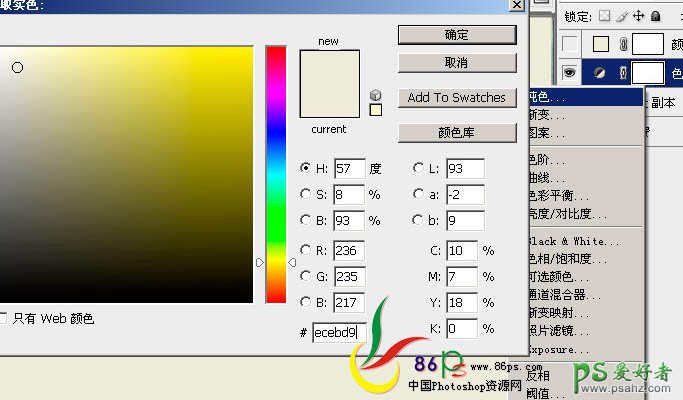Click the Add To Swatches button

[456, 97]
